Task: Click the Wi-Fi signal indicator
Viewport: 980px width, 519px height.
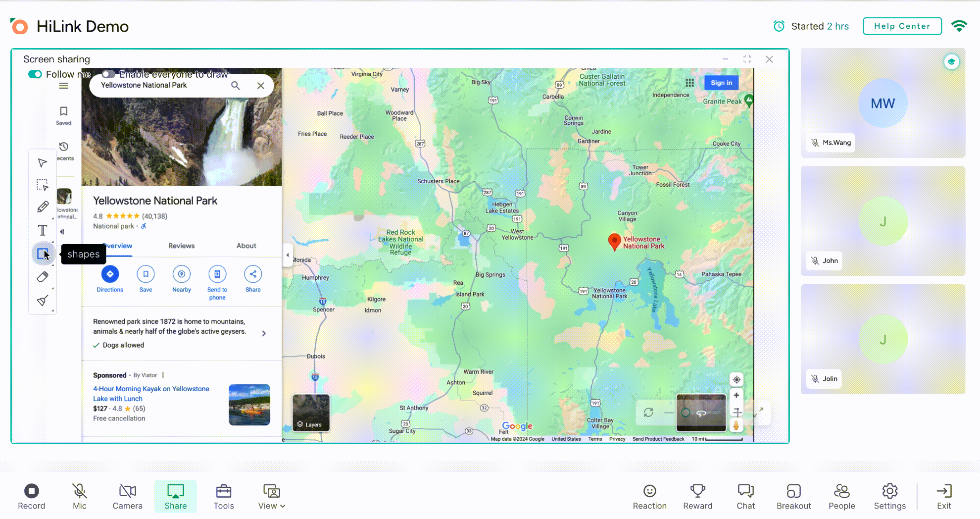Action: 959,26
